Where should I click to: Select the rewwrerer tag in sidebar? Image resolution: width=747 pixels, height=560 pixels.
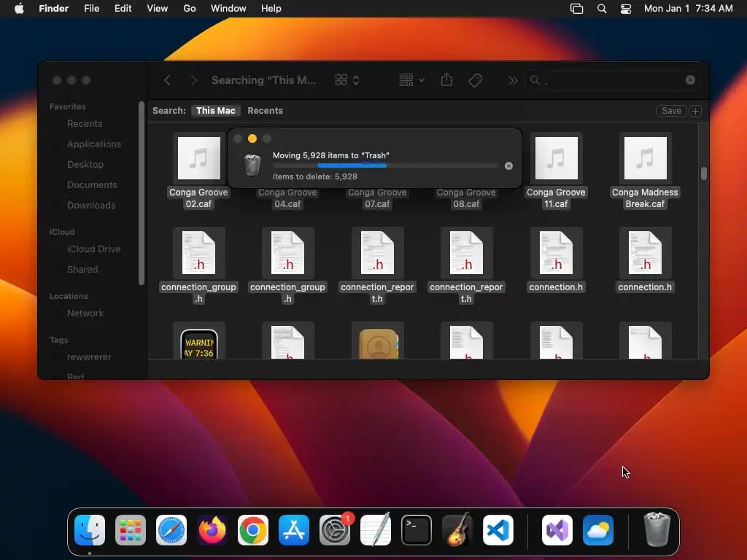pyautogui.click(x=88, y=357)
